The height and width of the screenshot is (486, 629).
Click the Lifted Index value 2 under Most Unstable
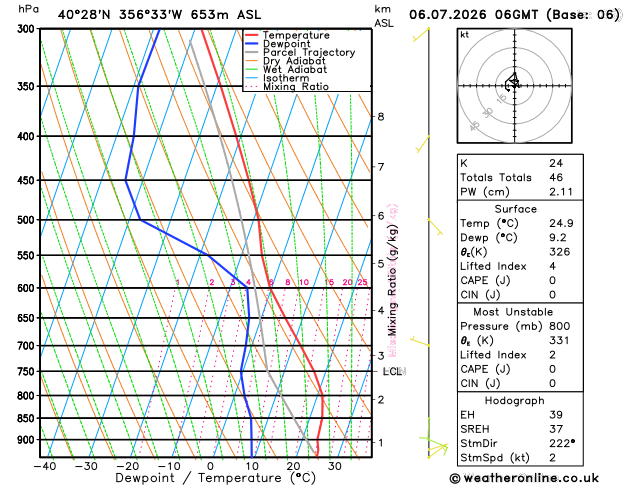tap(552, 354)
